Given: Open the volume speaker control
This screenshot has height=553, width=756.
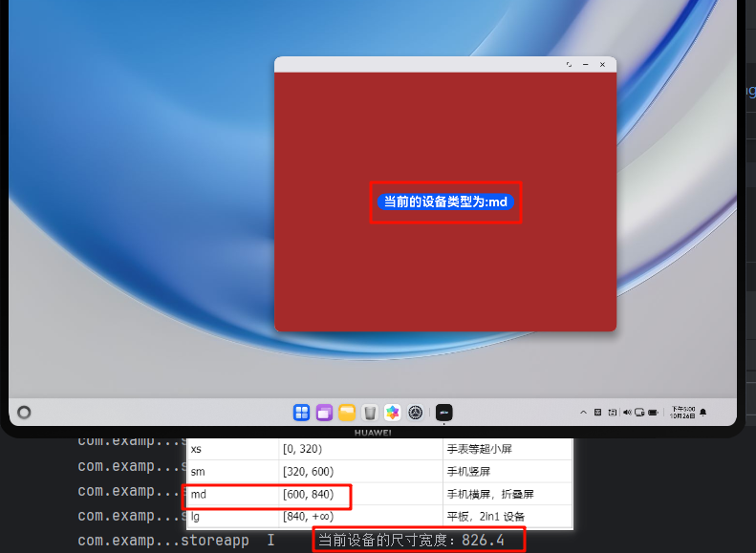Looking at the screenshot, I should click(627, 413).
